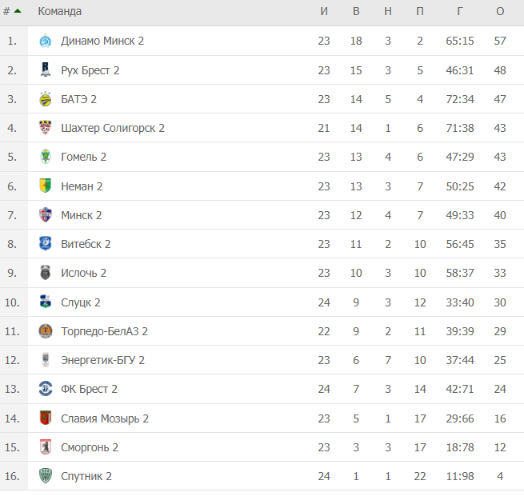Open the Энергетик-БГУ 2 team link

click(x=103, y=360)
